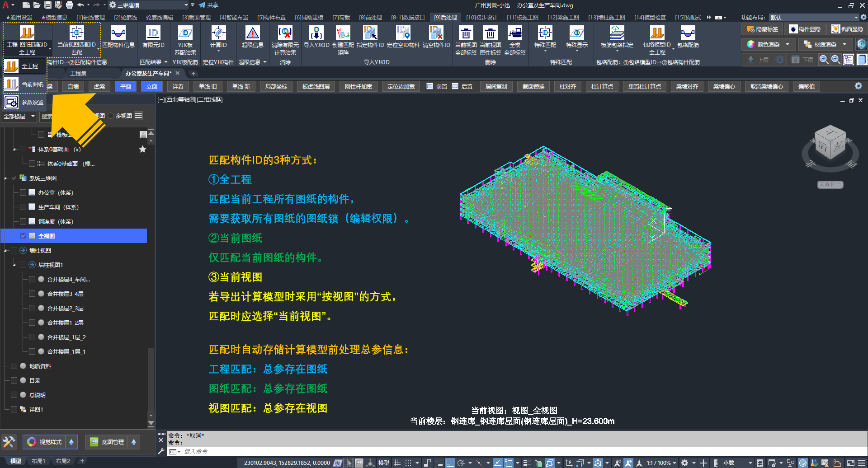Image resolution: width=868 pixels, height=468 pixels.
Task: Click the 导入YJKID icon
Action: click(x=316, y=33)
